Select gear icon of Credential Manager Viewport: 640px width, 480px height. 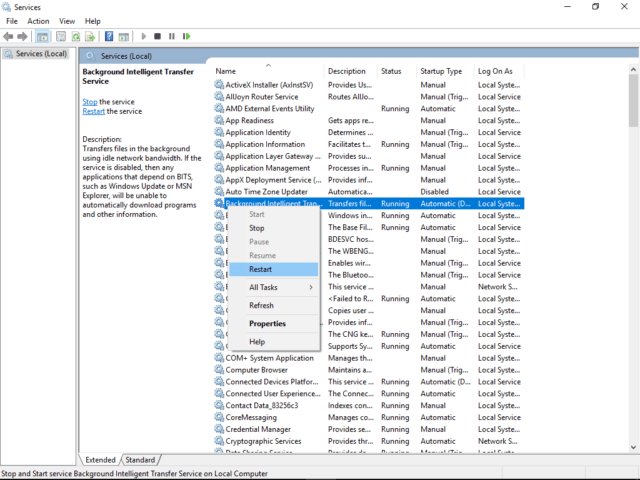[x=219, y=429]
